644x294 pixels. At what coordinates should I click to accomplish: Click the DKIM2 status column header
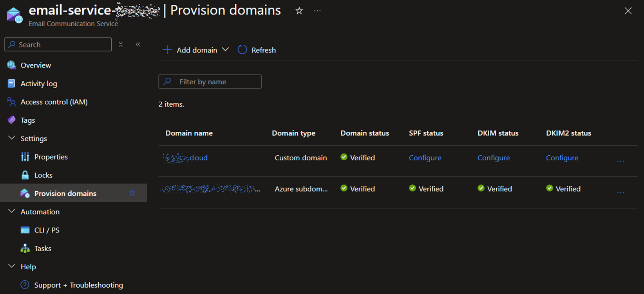point(568,133)
